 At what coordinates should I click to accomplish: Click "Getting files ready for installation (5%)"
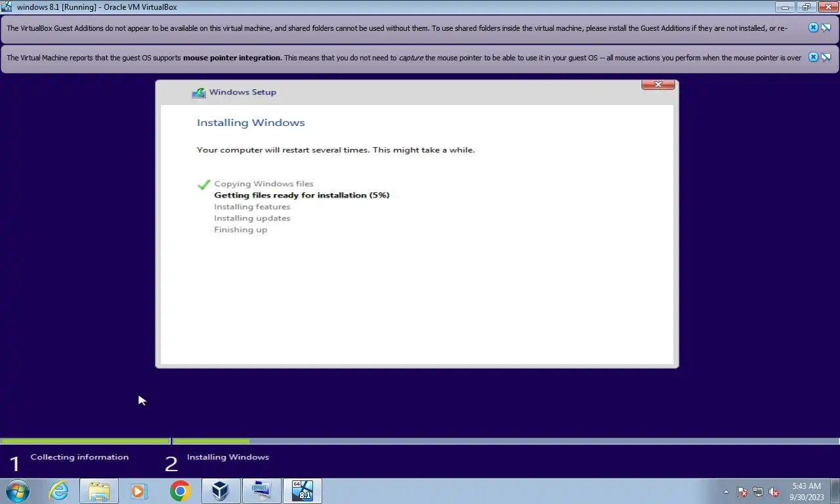pyautogui.click(x=302, y=196)
